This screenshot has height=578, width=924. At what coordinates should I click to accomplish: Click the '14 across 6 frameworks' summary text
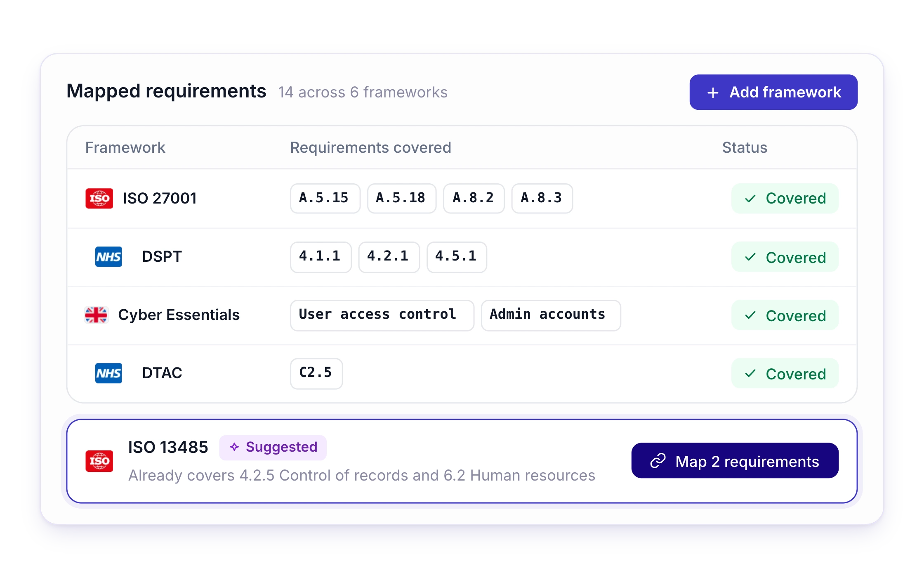363,92
